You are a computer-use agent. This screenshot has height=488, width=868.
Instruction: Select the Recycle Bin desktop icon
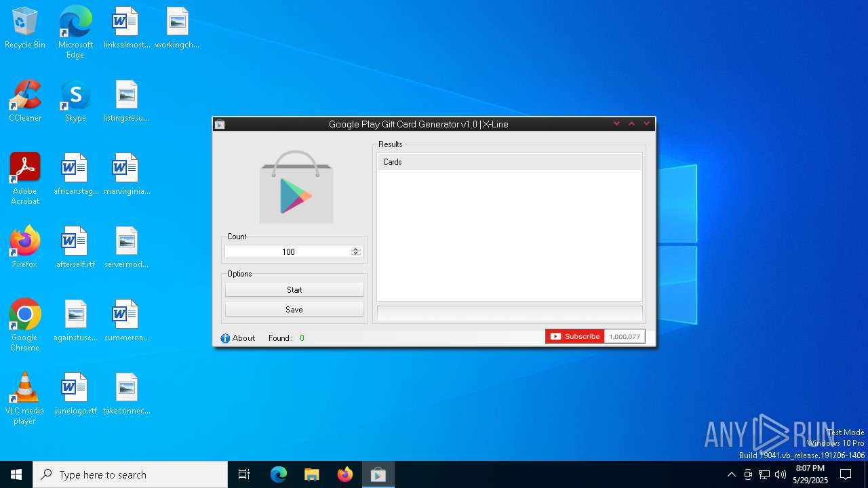tap(25, 28)
